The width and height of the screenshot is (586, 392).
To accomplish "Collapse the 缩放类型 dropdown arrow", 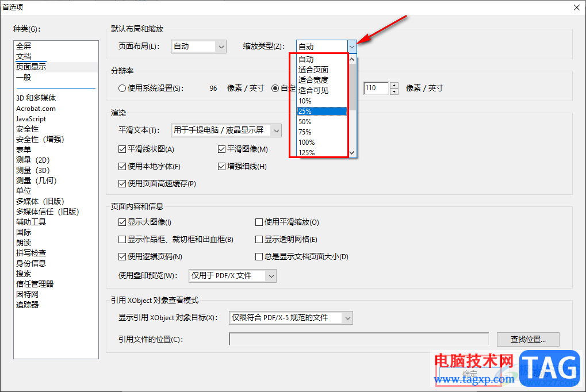I will (352, 47).
